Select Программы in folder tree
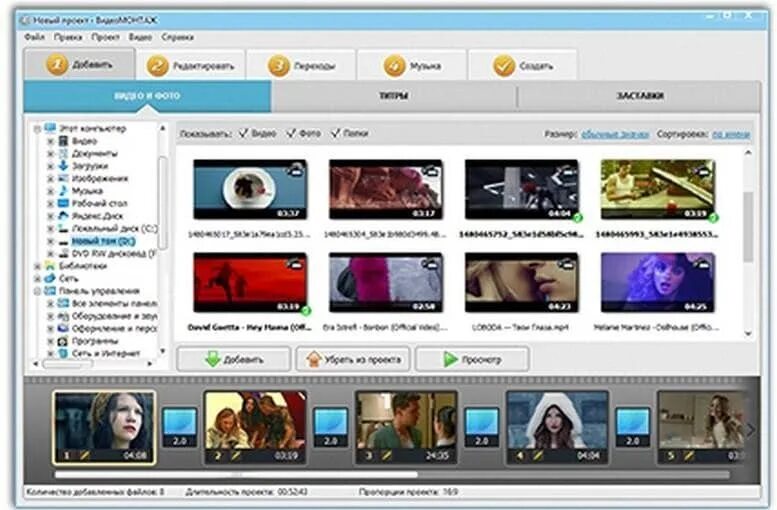Image resolution: width=777 pixels, height=510 pixels. 95,341
